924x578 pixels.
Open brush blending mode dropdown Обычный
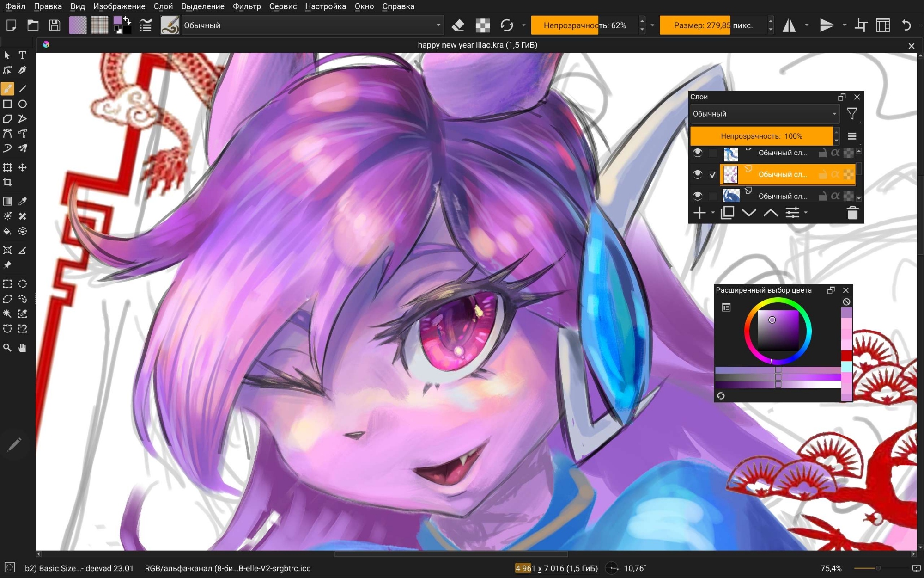[312, 25]
